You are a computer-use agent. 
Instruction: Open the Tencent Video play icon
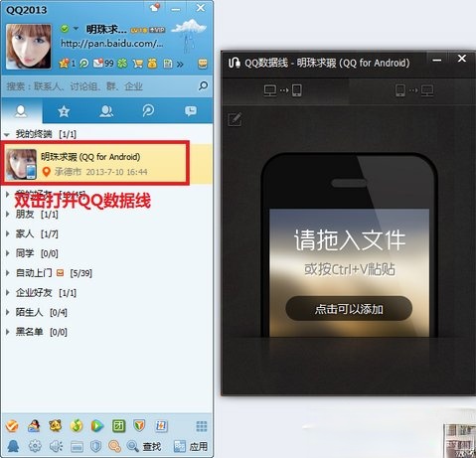97,426
